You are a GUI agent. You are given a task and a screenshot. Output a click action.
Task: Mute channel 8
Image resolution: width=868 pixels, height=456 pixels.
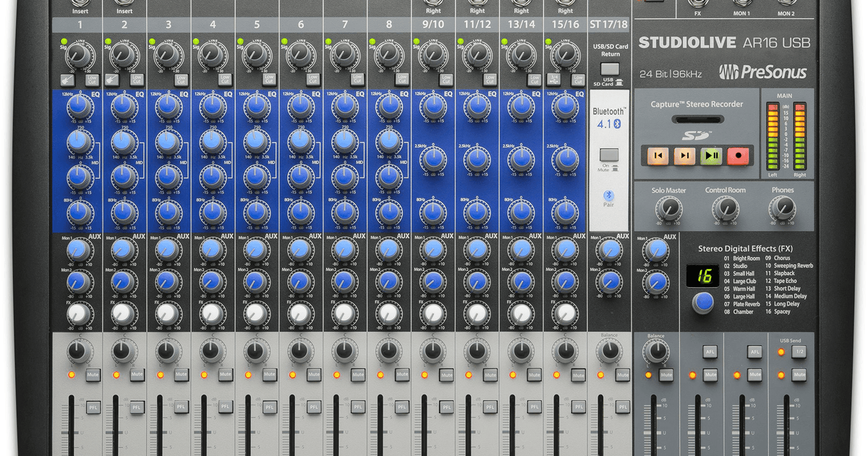coord(401,374)
